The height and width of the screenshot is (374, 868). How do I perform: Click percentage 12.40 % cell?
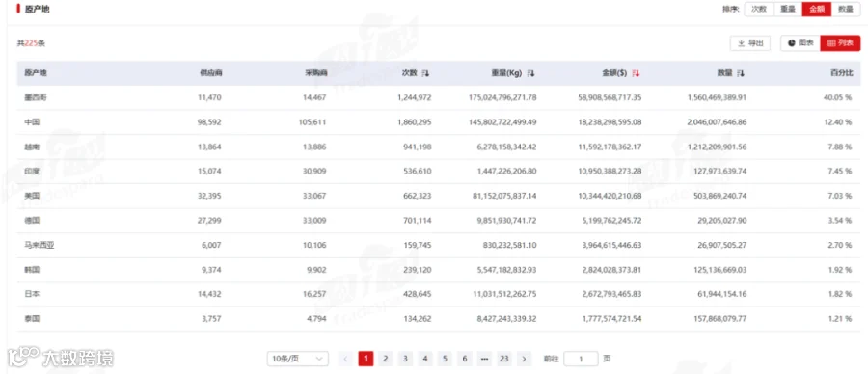837,122
